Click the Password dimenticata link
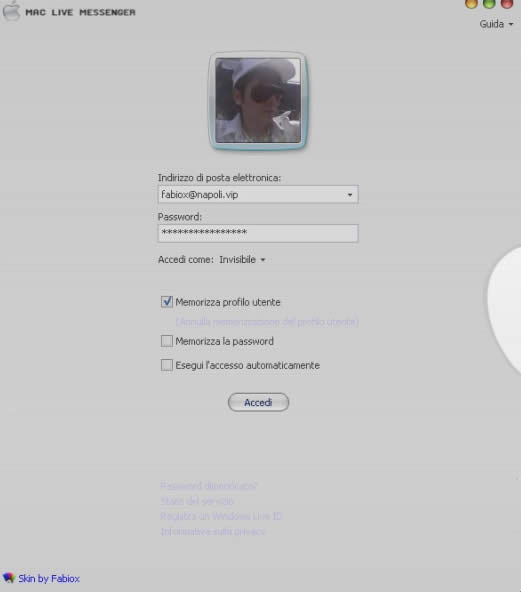521x592 pixels. [209, 486]
